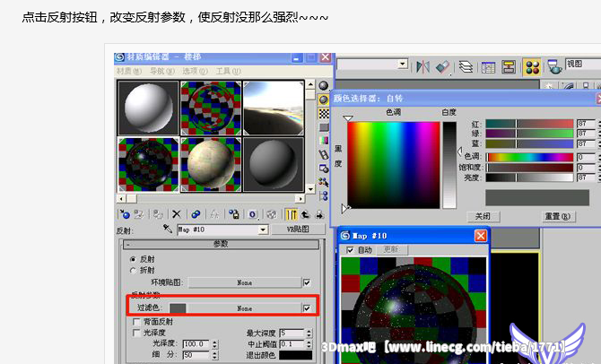Adjust the 最大深度 spinner arrows
This screenshot has width=601, height=364.
point(309,333)
